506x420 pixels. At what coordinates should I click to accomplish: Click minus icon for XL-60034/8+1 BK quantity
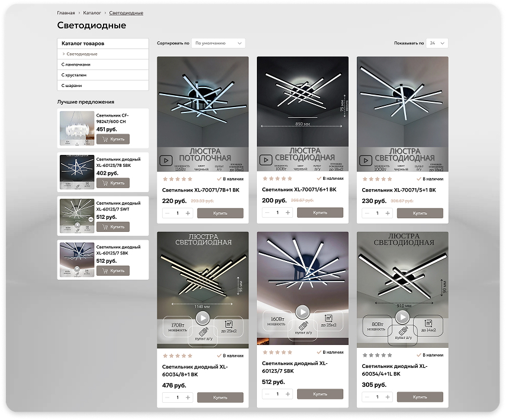[x=167, y=398]
